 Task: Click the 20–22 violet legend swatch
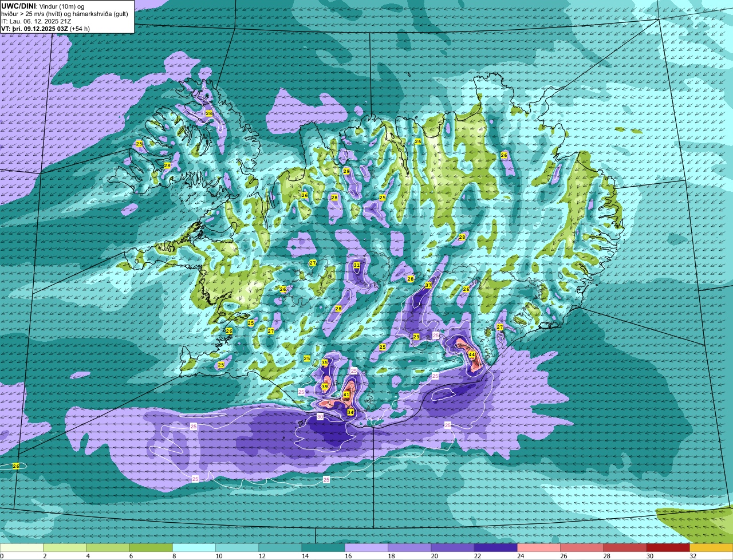click(x=452, y=548)
